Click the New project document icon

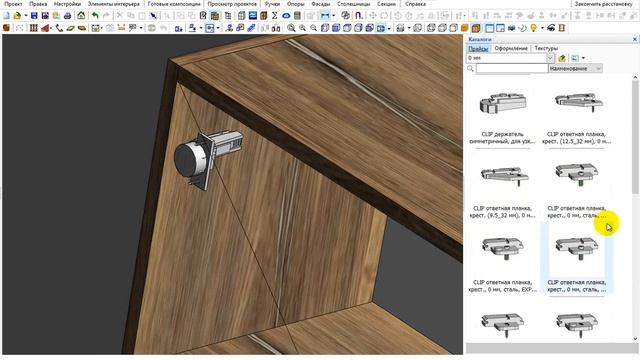coord(7,16)
